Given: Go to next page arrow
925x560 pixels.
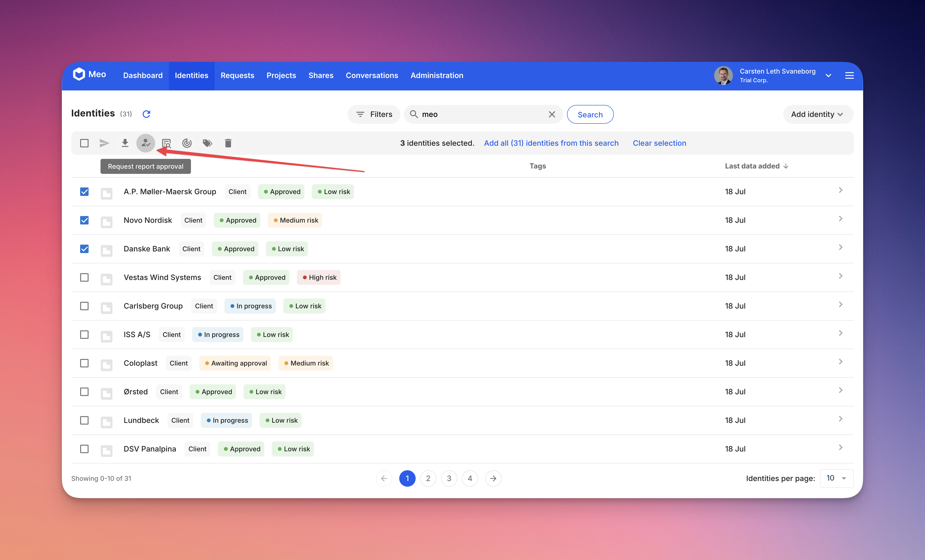Looking at the screenshot, I should point(493,478).
